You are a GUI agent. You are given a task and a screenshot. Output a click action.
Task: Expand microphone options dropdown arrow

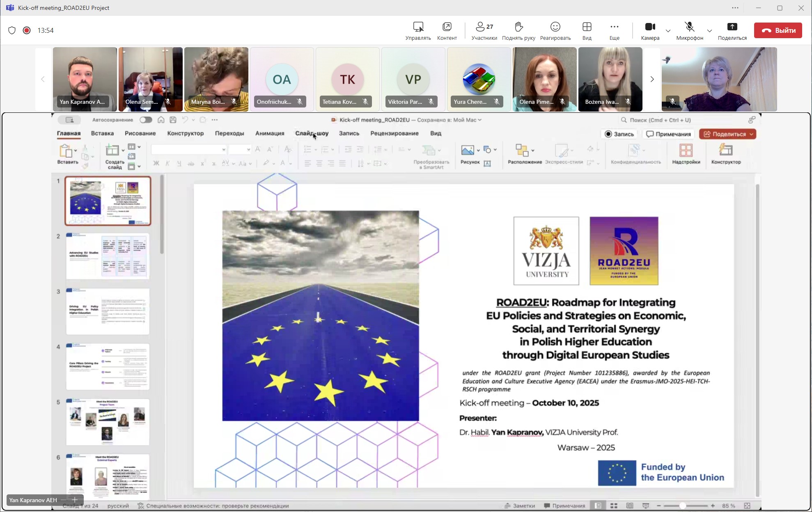point(709,31)
